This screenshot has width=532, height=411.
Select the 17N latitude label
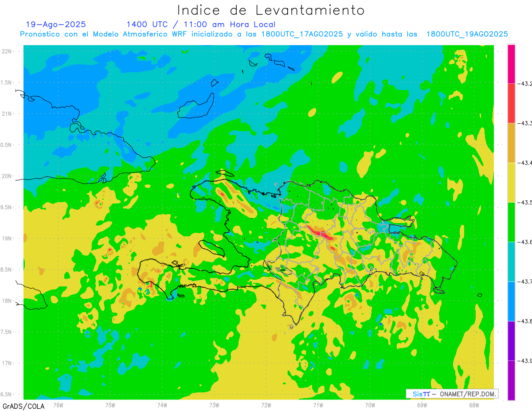coord(7,363)
